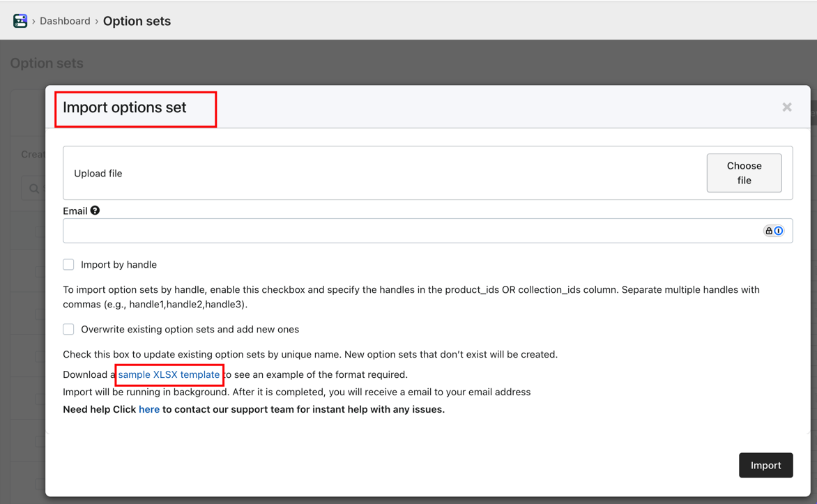
Task: Click the 'Check this box to update' description
Action: [x=310, y=354]
